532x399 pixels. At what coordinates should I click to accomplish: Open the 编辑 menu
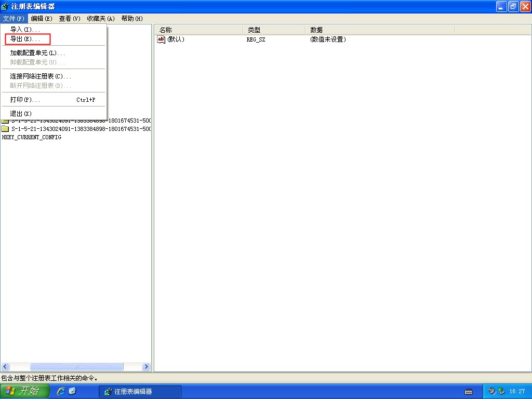[42, 18]
